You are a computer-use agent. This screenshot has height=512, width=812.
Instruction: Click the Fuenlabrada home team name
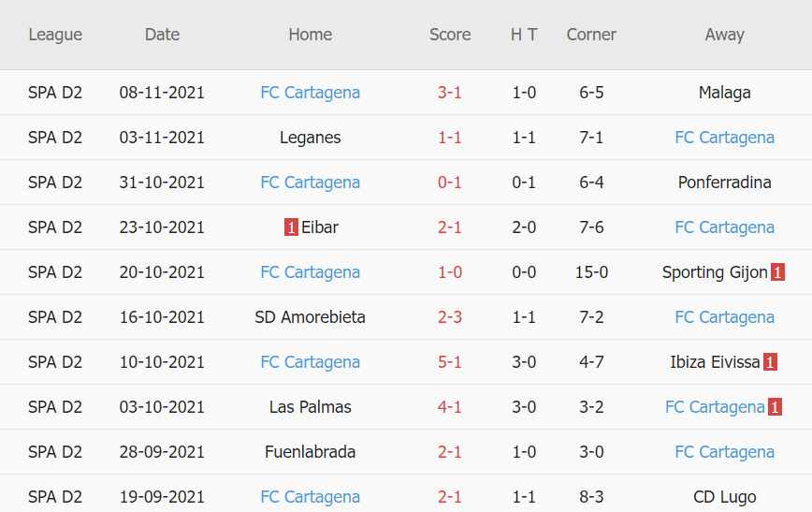(310, 452)
